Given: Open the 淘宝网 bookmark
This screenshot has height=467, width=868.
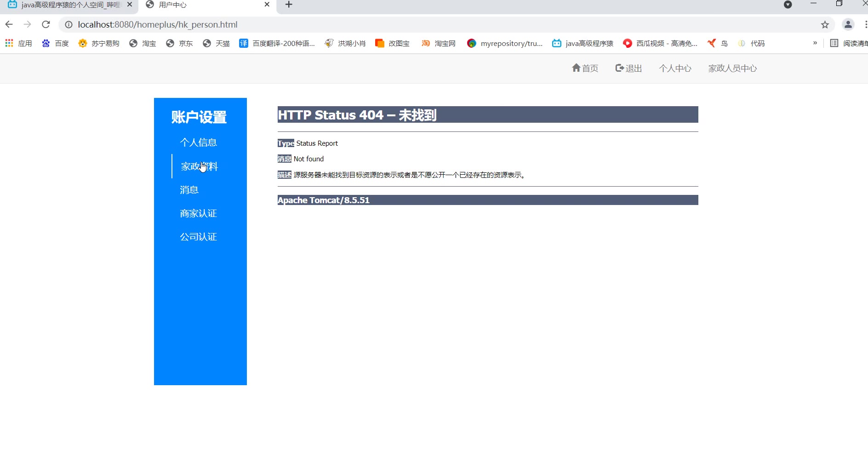Looking at the screenshot, I should 439,43.
